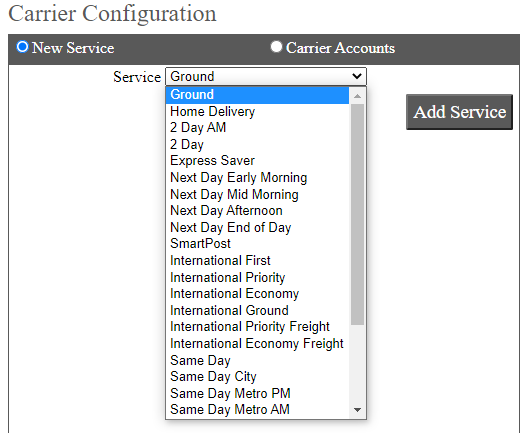Click the dropdown list scroll up arrow
Viewport: 527px width, 433px height.
pyautogui.click(x=358, y=96)
